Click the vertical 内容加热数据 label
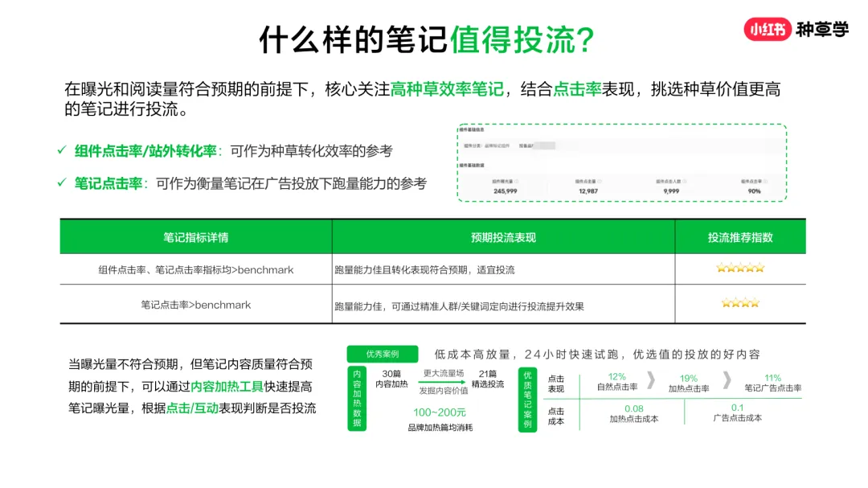 pos(357,398)
